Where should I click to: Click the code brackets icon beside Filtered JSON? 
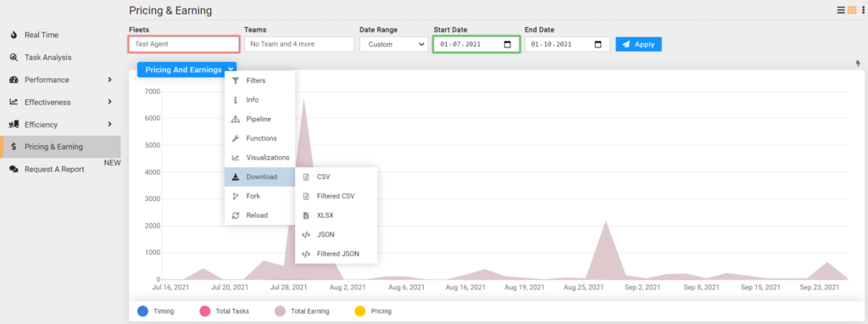305,254
